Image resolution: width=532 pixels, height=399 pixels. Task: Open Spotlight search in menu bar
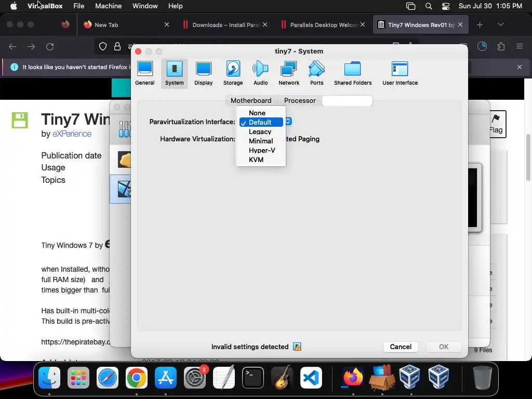(429, 6)
